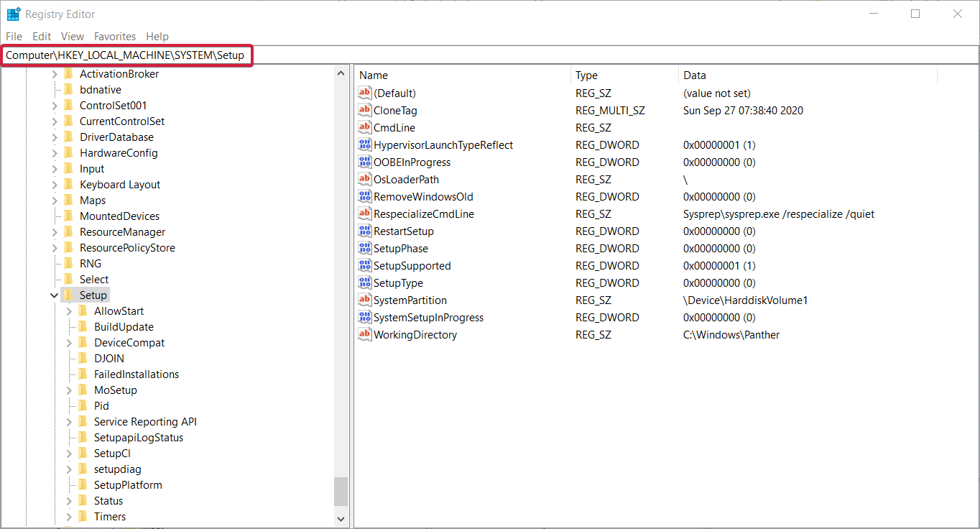Click the ActivationBroker folder icon
Screen dimensions: 980x529
coord(69,74)
